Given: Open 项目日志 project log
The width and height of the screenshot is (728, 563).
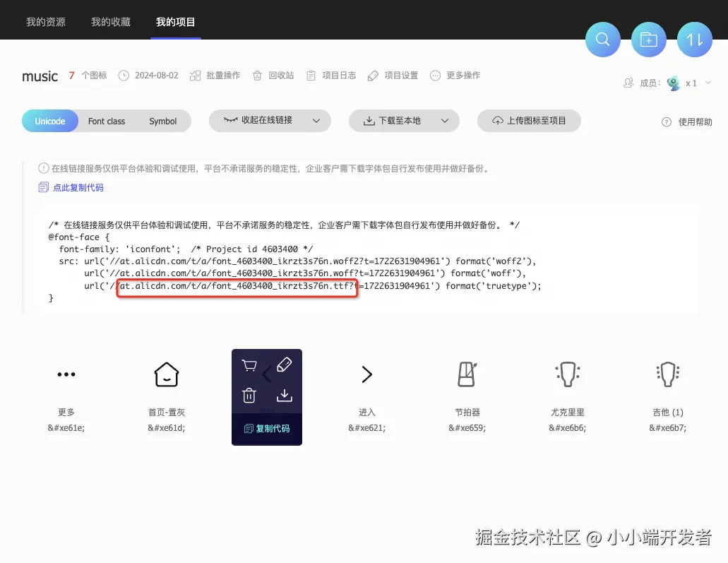Looking at the screenshot, I should tap(340, 76).
